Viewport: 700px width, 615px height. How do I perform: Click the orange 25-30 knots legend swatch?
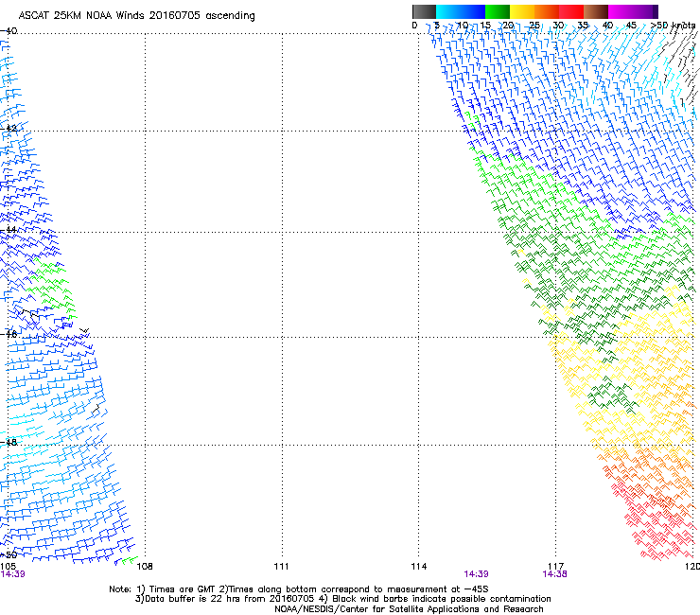tap(547, 11)
